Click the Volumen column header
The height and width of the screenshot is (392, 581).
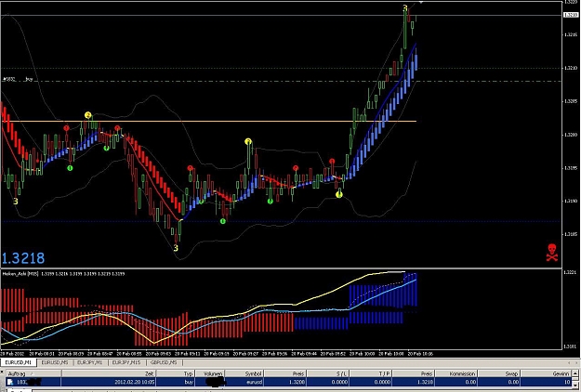pos(210,373)
